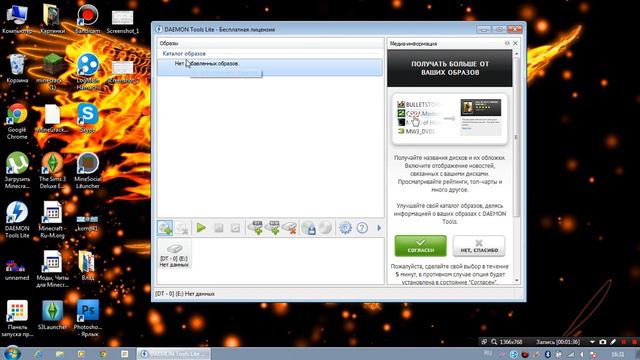Click the game list promo image
Viewport: 640px width, 360px height.
click(449, 119)
